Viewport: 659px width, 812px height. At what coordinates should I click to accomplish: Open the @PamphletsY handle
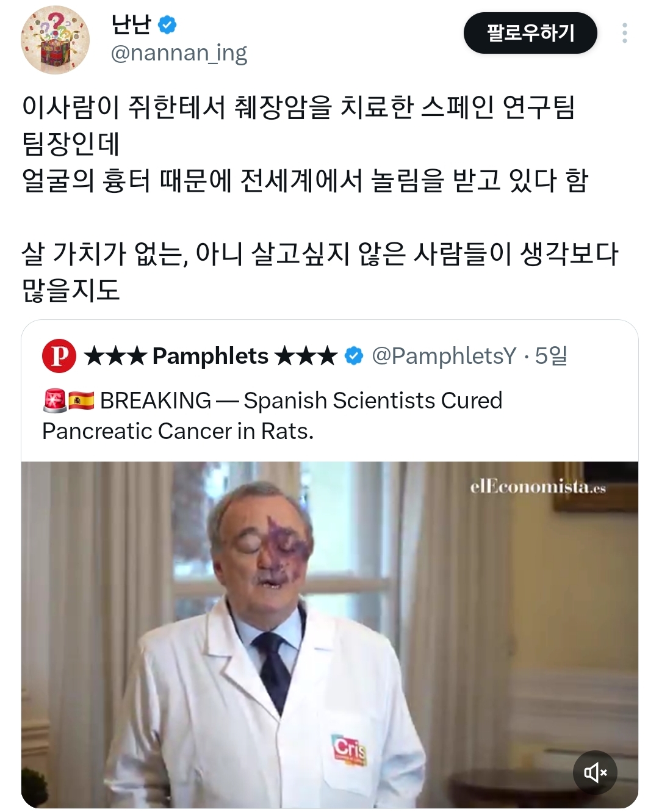point(444,356)
